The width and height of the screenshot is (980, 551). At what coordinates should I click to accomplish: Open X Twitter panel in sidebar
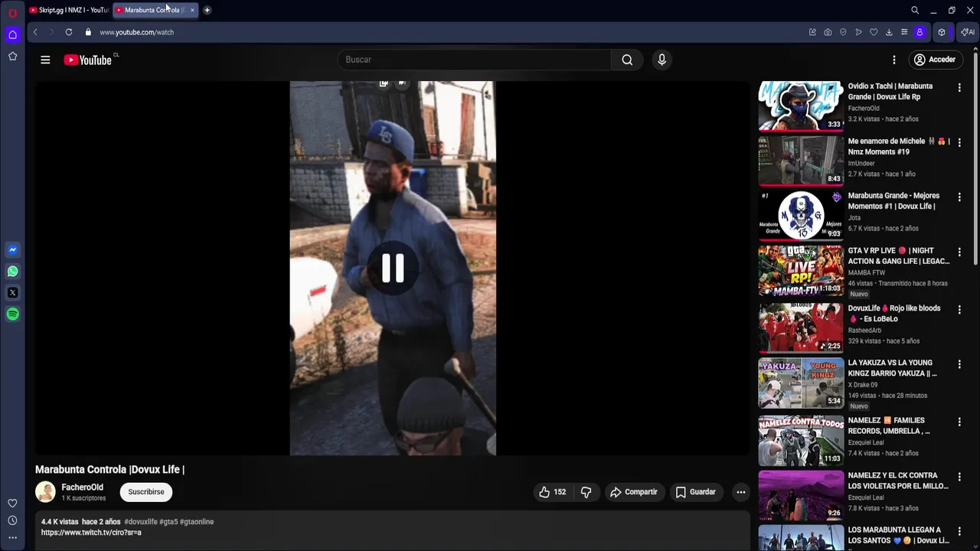[x=12, y=292]
